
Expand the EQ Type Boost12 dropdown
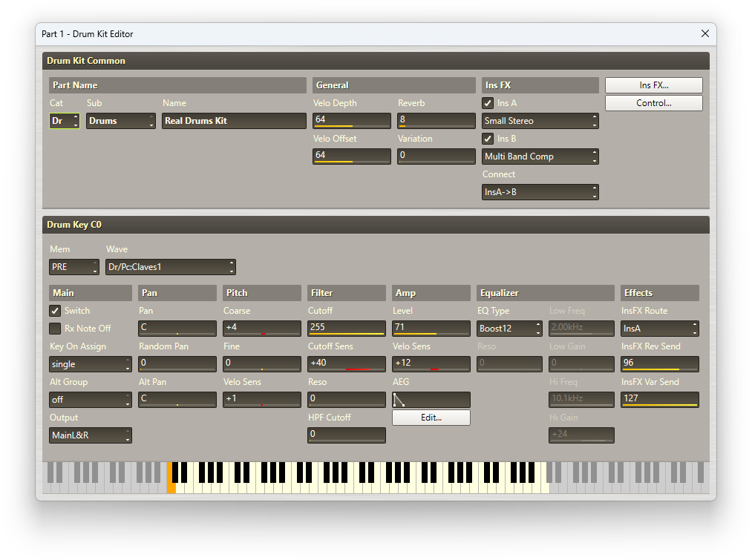coord(509,329)
